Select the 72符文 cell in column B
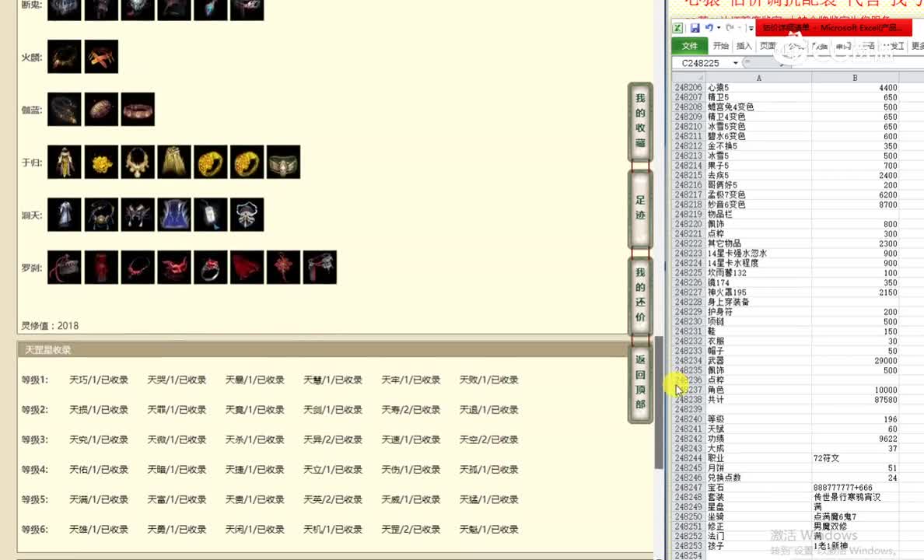 coord(855,458)
